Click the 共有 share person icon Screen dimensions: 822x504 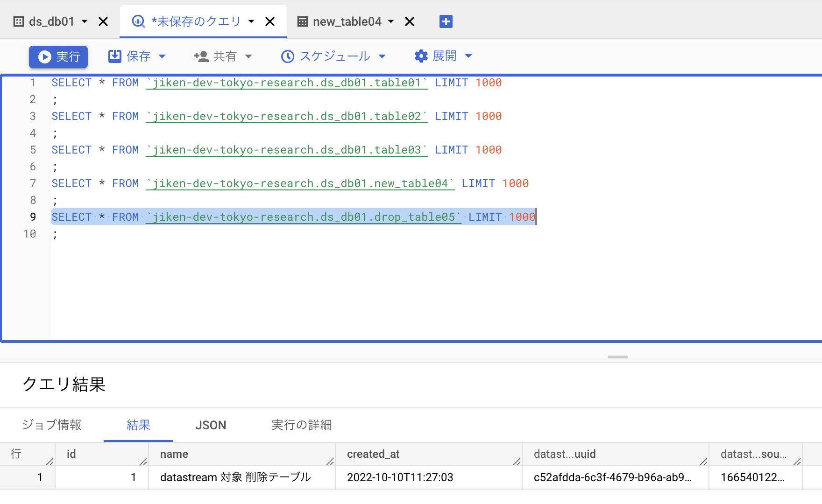(201, 56)
